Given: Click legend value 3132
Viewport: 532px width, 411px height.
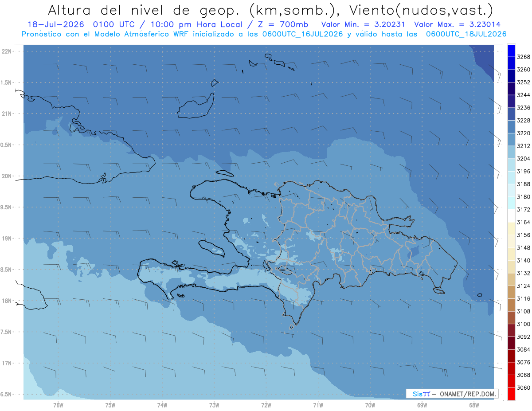Looking at the screenshot, I should point(523,273).
